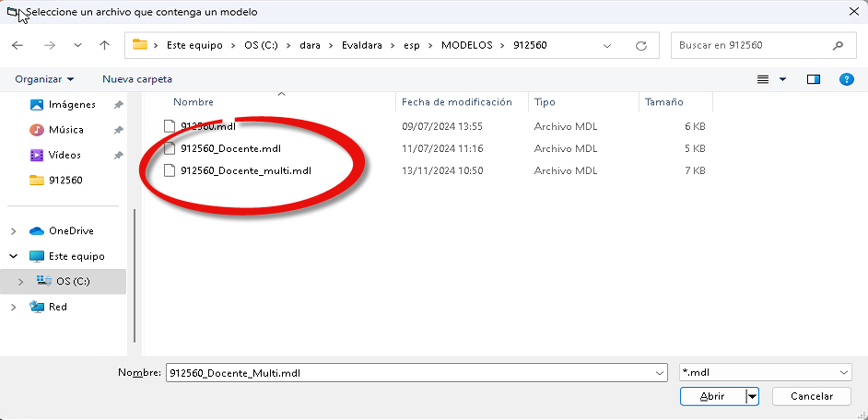Sort by the Tipo column
This screenshot has width=868, height=420.
(545, 102)
